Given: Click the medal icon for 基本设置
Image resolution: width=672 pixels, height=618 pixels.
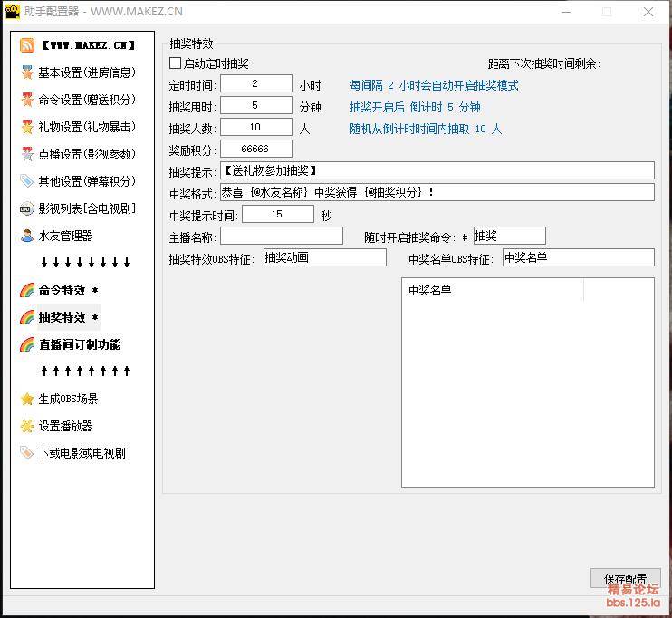Looking at the screenshot, I should click(27, 72).
